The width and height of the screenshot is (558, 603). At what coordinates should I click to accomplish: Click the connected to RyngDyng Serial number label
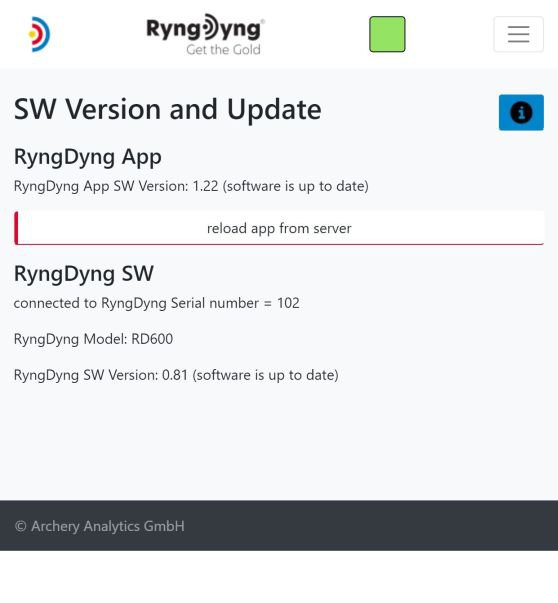point(136,303)
